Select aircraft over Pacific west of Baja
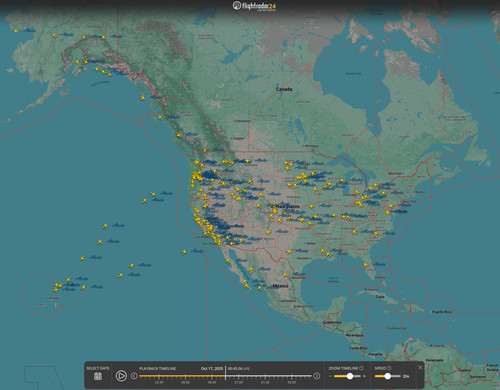This screenshot has height=390, width=500. click(x=183, y=252)
